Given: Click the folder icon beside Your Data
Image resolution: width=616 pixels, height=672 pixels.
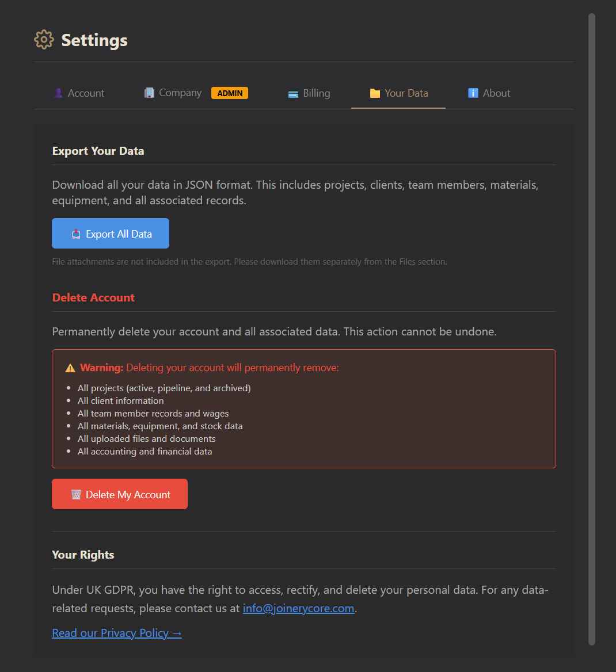Looking at the screenshot, I should coord(375,93).
